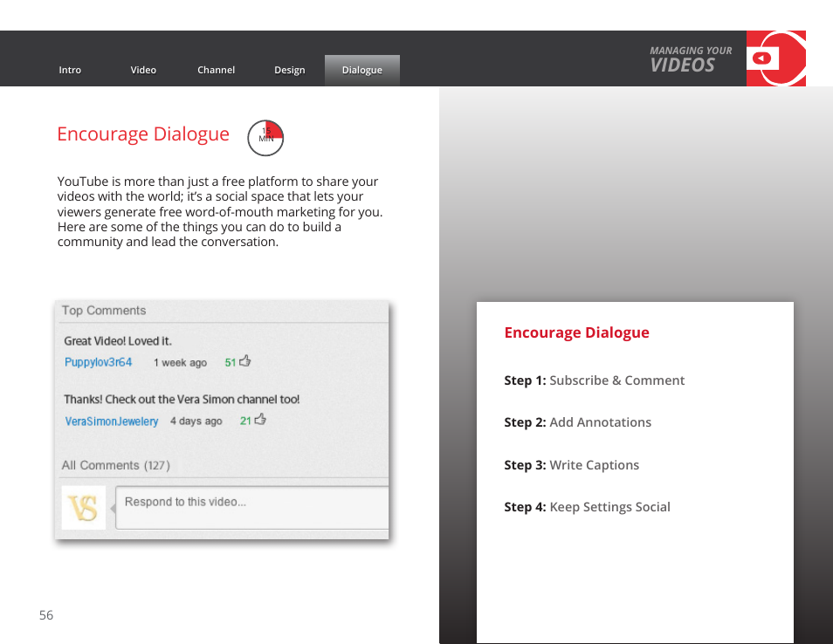Click thumbs-up icon on Puppylov3r64's comment

[245, 361]
